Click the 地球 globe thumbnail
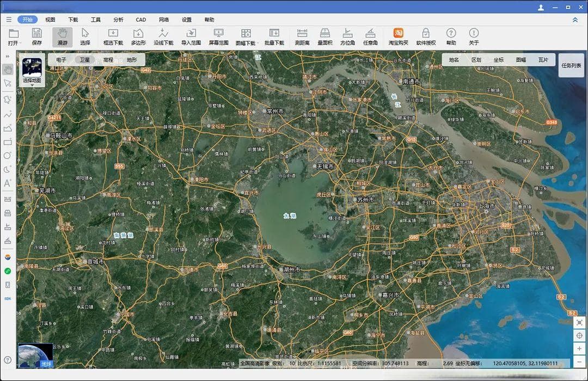 (x=35, y=355)
